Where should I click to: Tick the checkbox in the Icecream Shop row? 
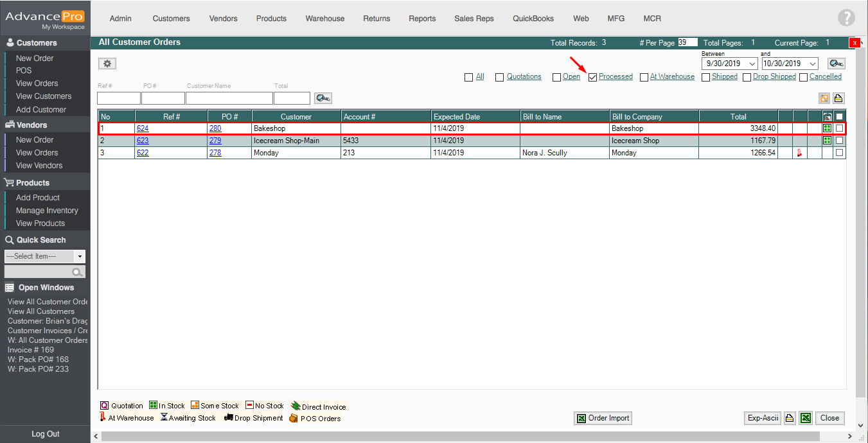click(839, 141)
